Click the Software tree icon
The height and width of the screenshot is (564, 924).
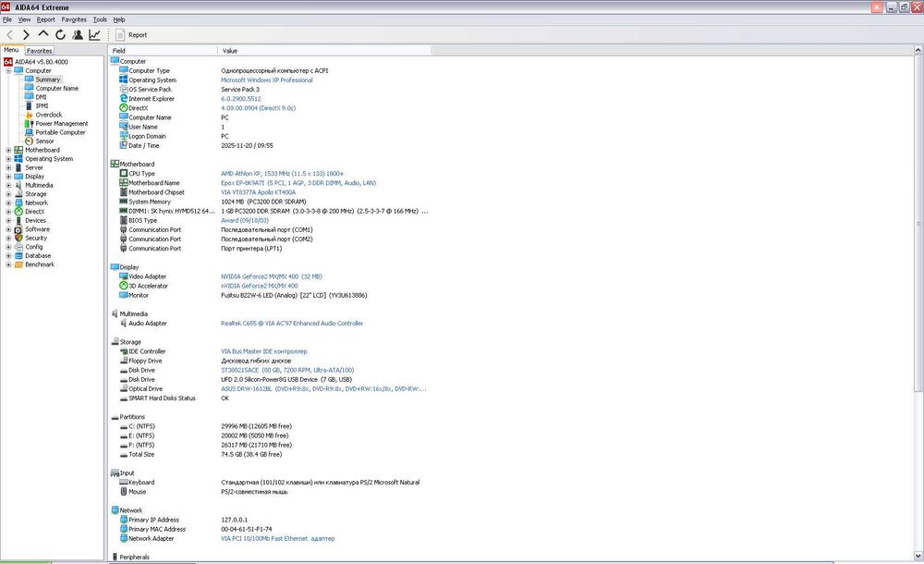click(18, 229)
